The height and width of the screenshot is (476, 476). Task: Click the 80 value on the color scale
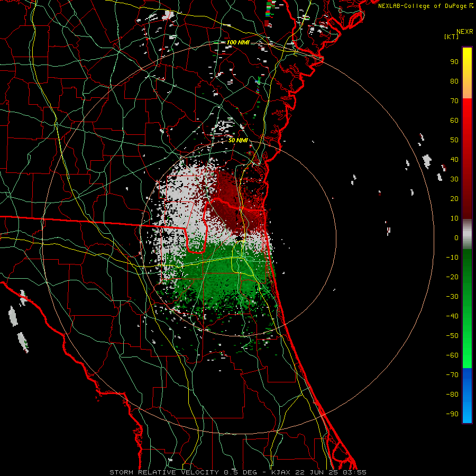click(454, 81)
